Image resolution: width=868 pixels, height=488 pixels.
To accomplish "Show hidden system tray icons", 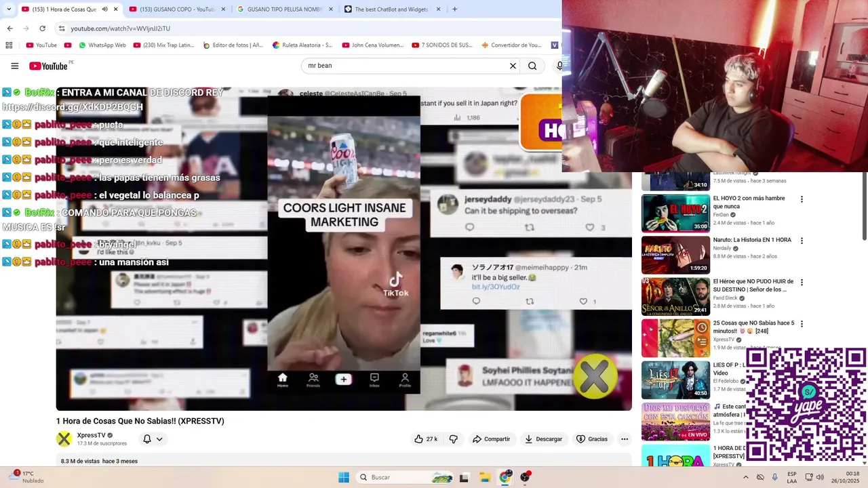I will coord(746,477).
